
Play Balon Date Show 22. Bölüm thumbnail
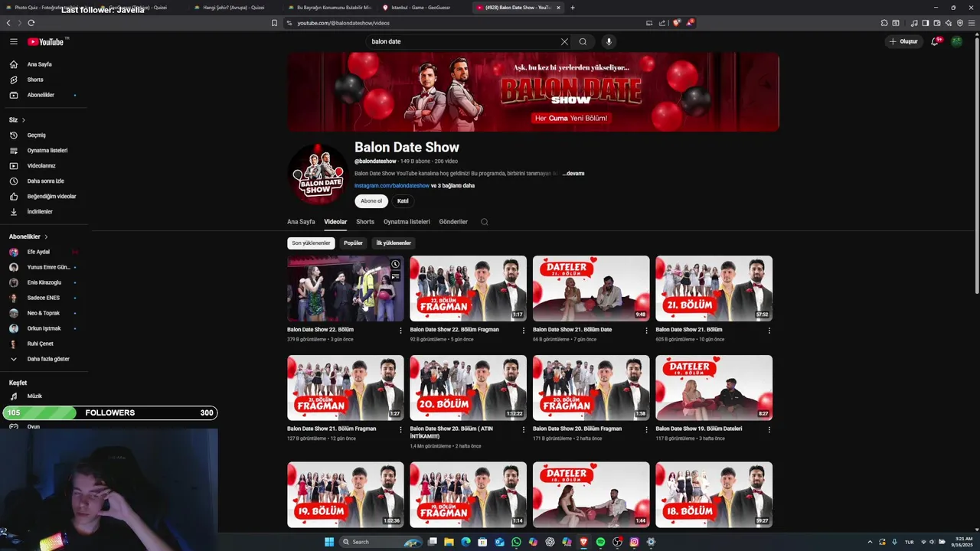pyautogui.click(x=345, y=289)
